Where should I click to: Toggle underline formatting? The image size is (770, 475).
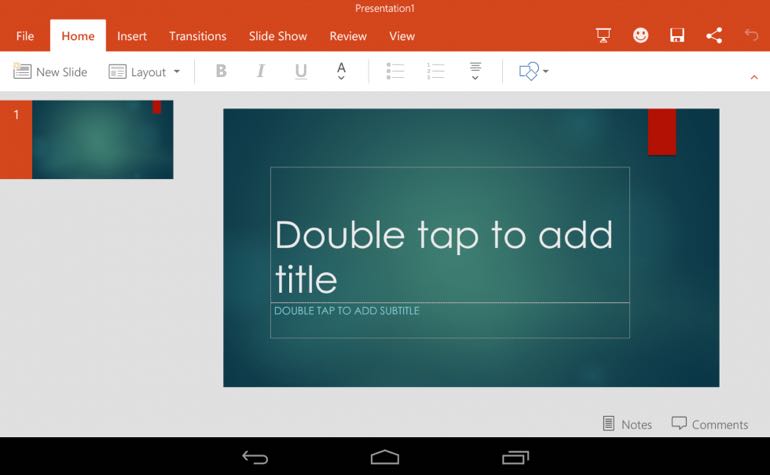[x=301, y=72]
